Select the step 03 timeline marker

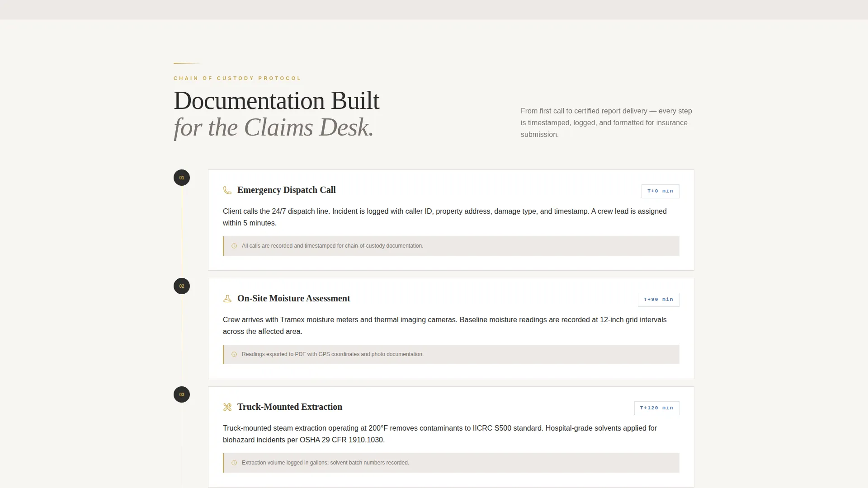(182, 394)
